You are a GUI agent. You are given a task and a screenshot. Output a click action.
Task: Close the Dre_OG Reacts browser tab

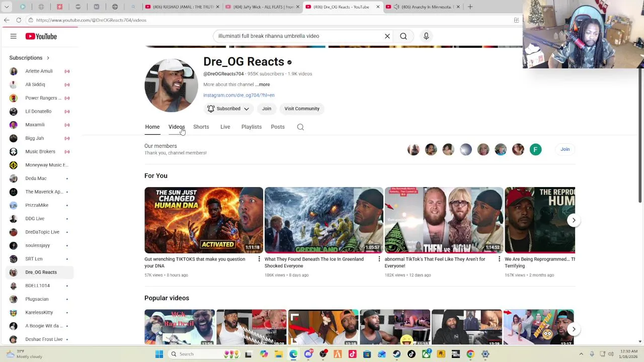click(378, 7)
